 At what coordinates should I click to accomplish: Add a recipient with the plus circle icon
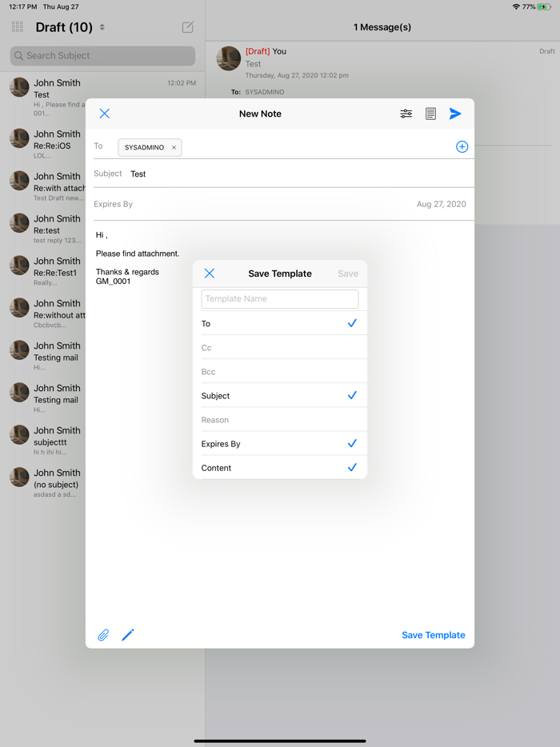tap(462, 146)
